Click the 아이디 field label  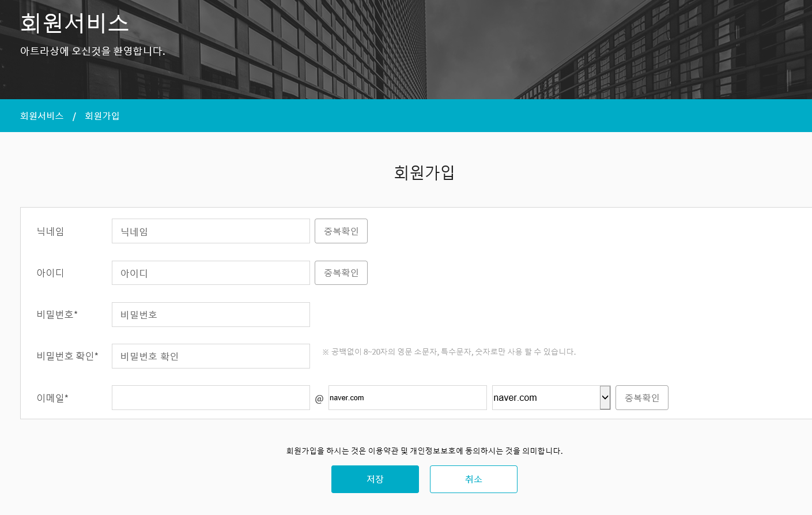pos(50,273)
